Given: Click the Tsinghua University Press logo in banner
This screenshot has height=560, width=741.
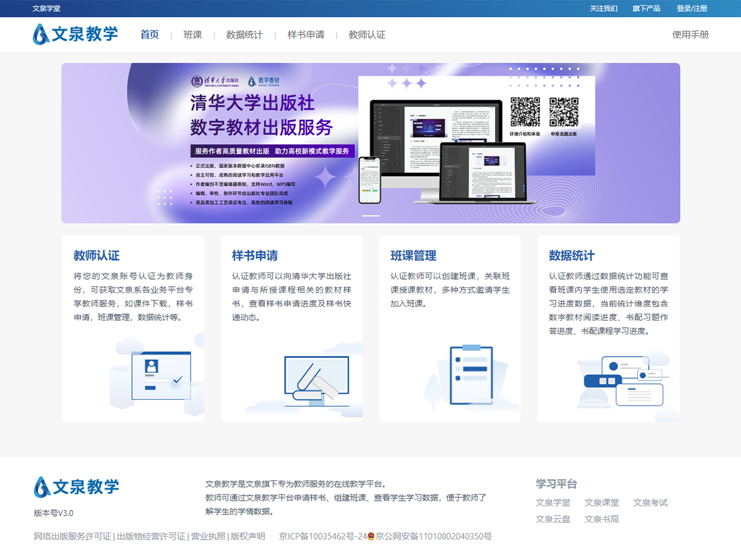Looking at the screenshot, I should point(215,81).
